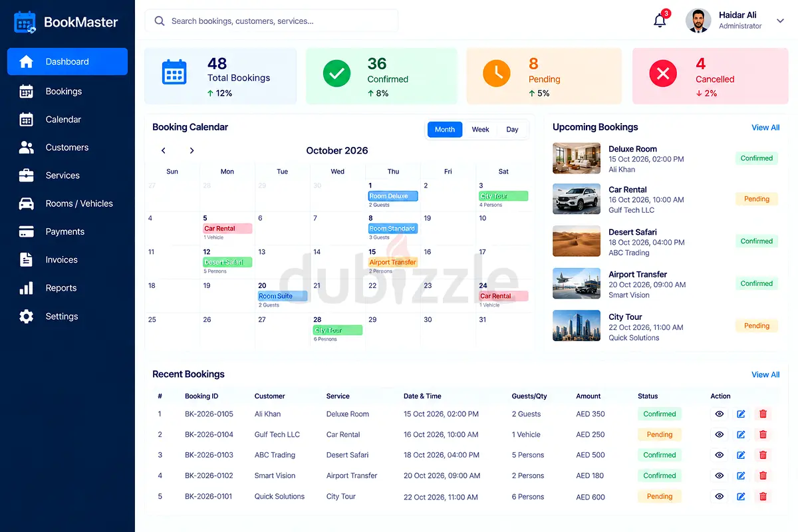The width and height of the screenshot is (798, 532).
Task: Click the BookMaster logo icon
Action: [25, 22]
